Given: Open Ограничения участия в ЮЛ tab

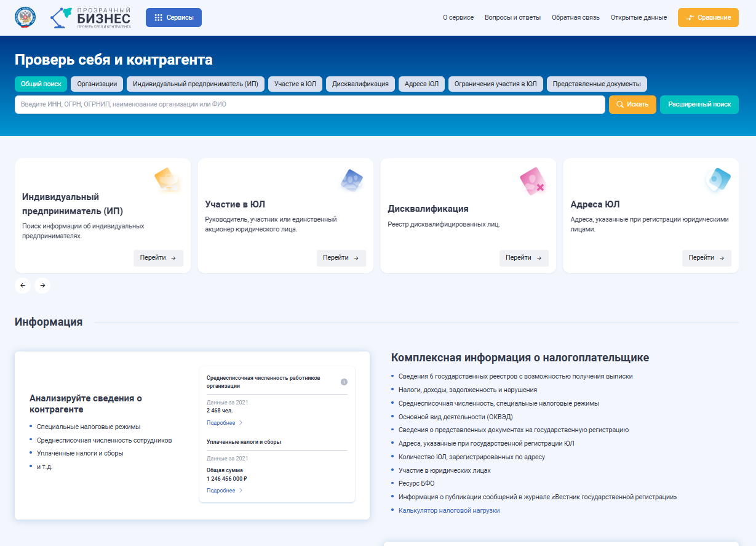Looking at the screenshot, I should coord(496,84).
